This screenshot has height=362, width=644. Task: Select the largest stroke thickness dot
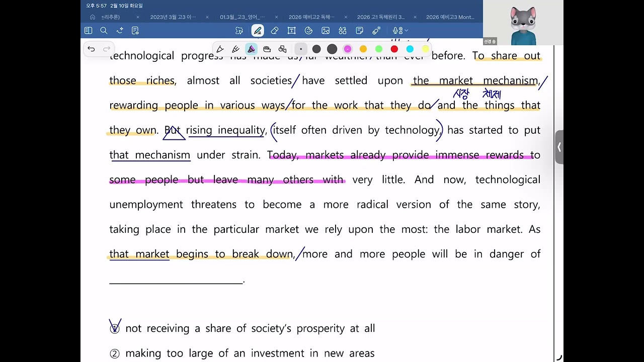[x=332, y=49]
